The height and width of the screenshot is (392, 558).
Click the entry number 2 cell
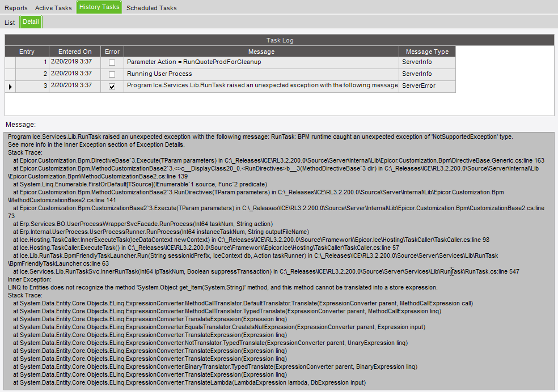click(32, 75)
